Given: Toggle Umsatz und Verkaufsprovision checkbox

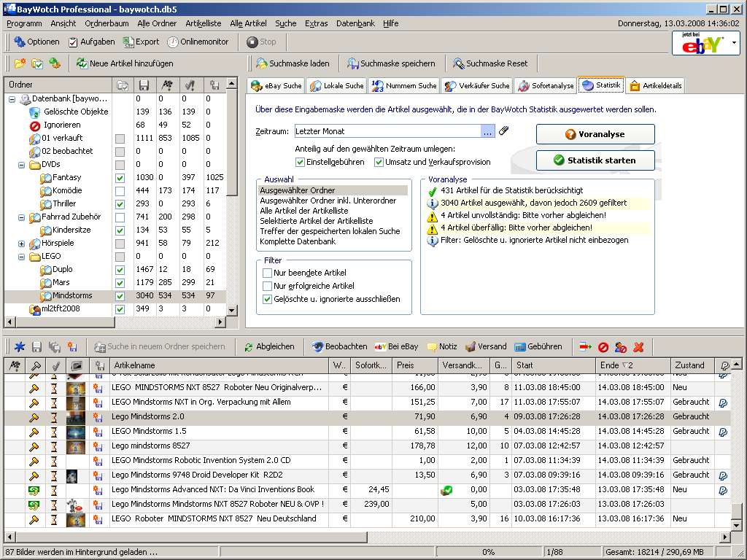Looking at the screenshot, I should point(379,163).
